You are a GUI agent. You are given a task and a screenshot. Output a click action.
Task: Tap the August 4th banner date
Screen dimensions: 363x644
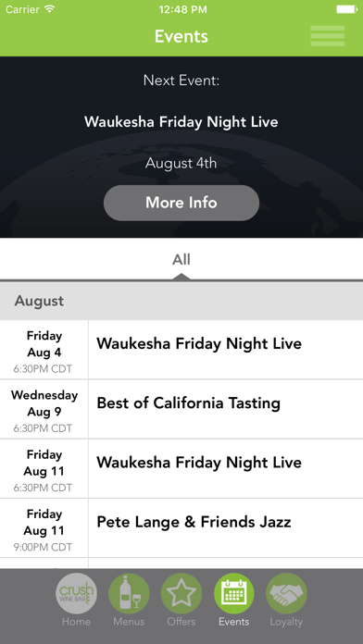[x=181, y=163]
